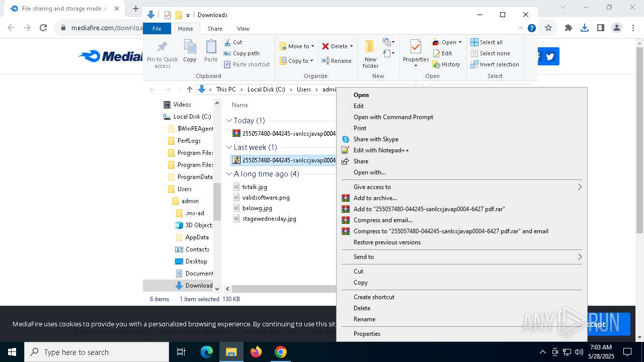Click Explorer help question mark icon
Image resolution: width=644 pixels, height=362 pixels.
pos(531,29)
